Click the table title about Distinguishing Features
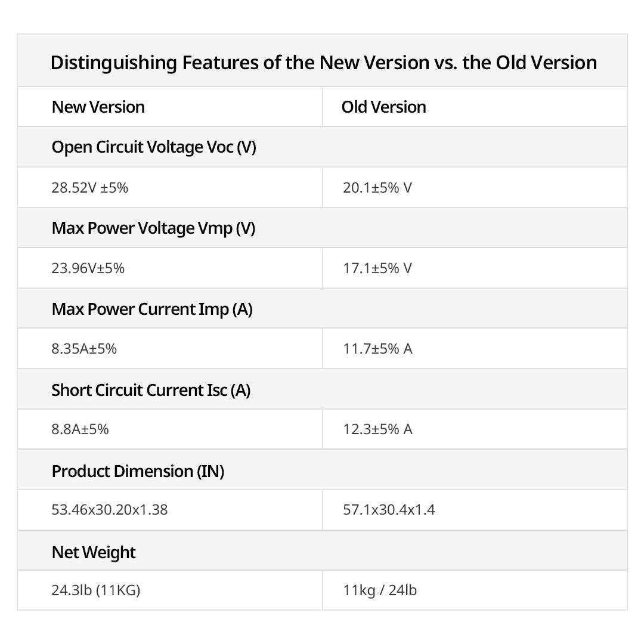Image resolution: width=644 pixels, height=644 pixels. 323,62
